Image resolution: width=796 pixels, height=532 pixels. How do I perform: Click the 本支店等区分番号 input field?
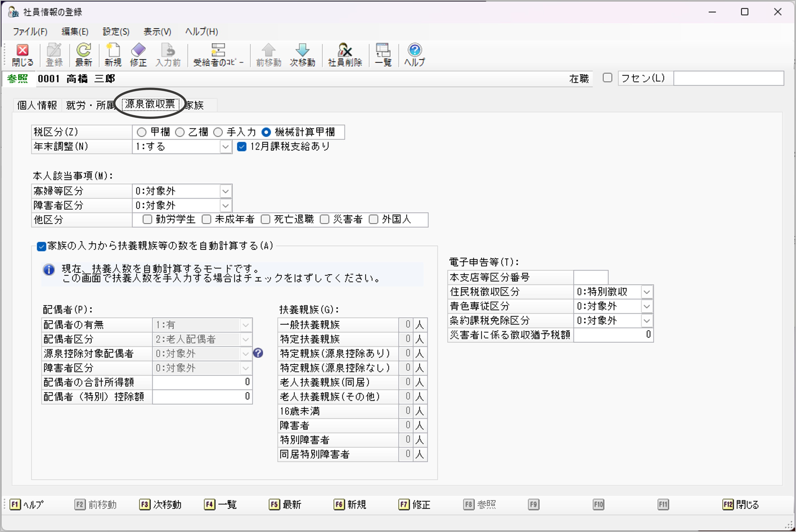[x=590, y=277]
